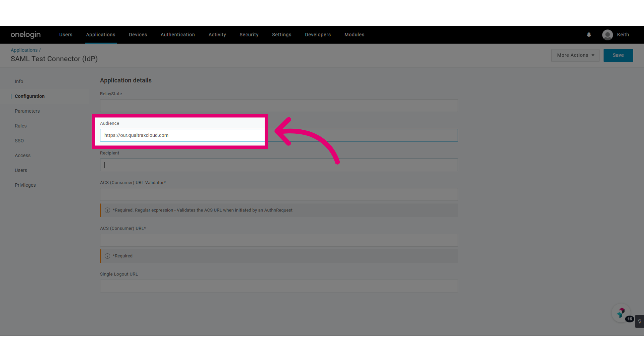Open the Modules menu
Viewport: 644px width, 362px height.
pyautogui.click(x=354, y=35)
